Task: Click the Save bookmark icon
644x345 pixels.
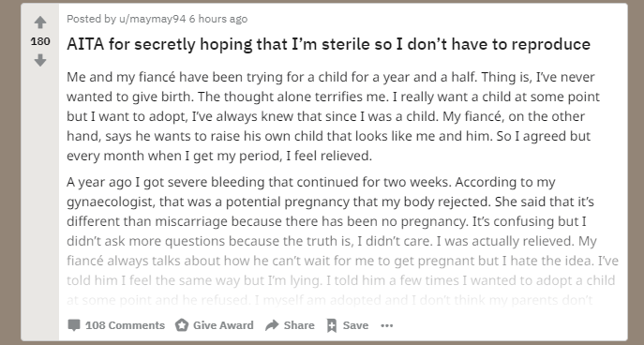Action: (332, 325)
